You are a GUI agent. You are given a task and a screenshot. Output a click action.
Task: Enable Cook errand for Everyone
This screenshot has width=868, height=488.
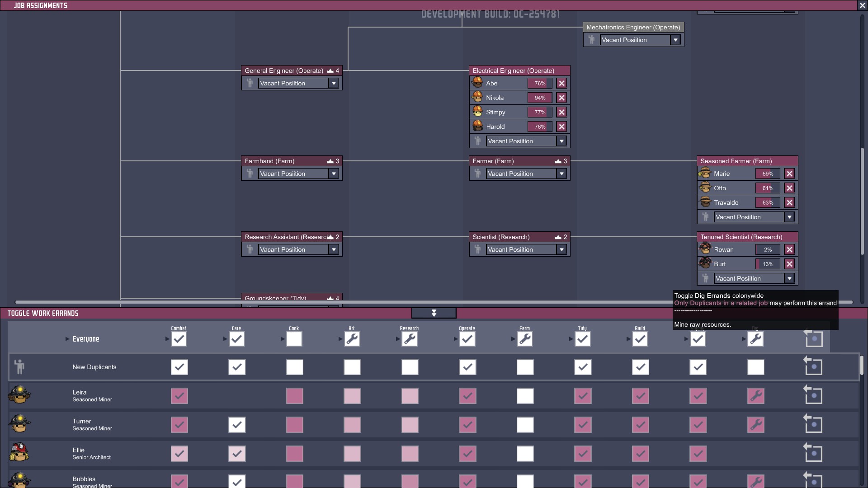coord(294,339)
